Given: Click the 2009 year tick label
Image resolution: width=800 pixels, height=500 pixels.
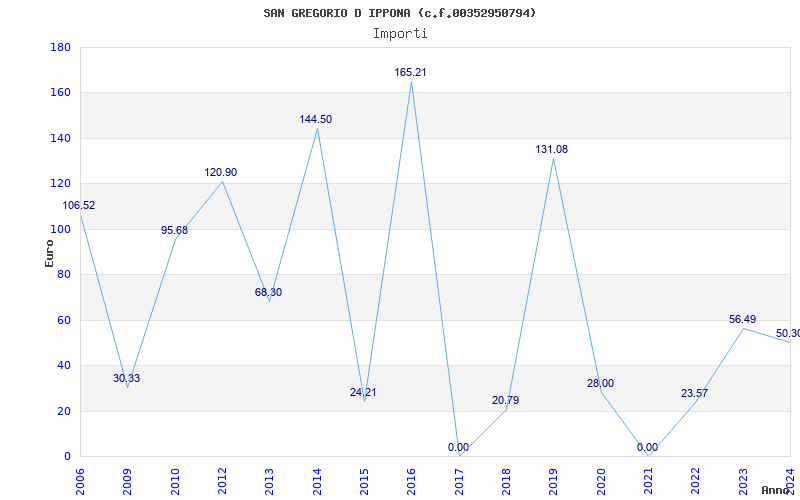Looking at the screenshot, I should pyautogui.click(x=128, y=481).
